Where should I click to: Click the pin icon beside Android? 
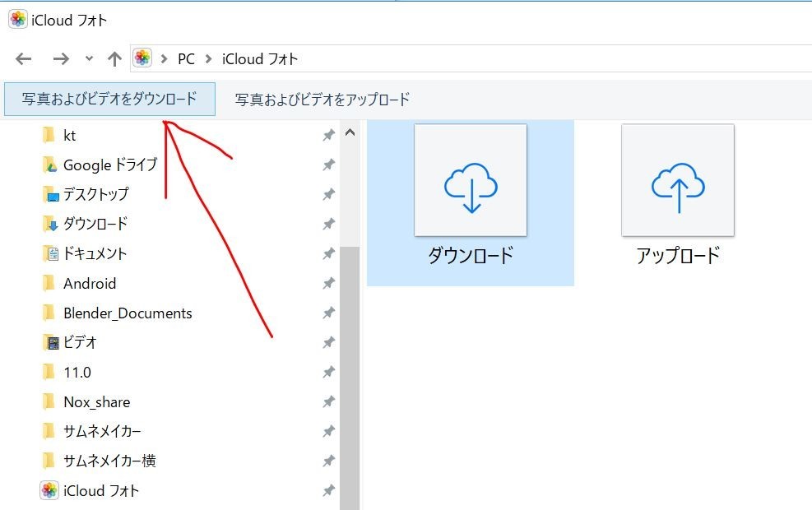tap(328, 283)
